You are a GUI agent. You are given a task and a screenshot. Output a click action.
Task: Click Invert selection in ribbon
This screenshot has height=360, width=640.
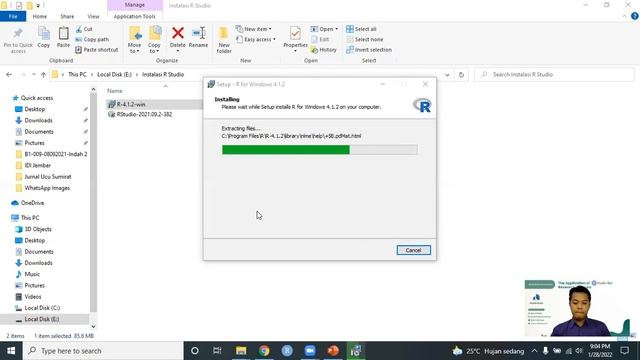pos(369,50)
